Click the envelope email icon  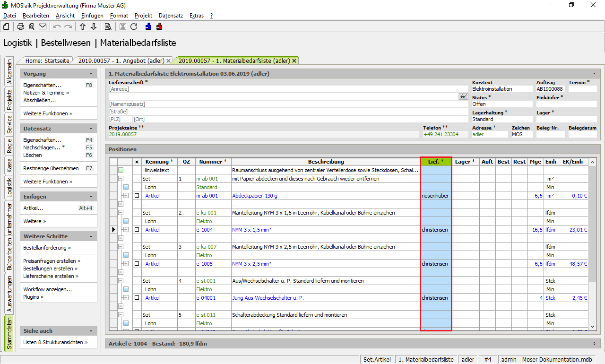click(x=43, y=26)
